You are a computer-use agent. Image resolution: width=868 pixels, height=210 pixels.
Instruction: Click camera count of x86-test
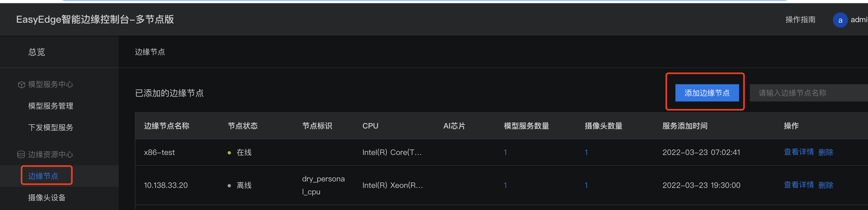point(586,152)
